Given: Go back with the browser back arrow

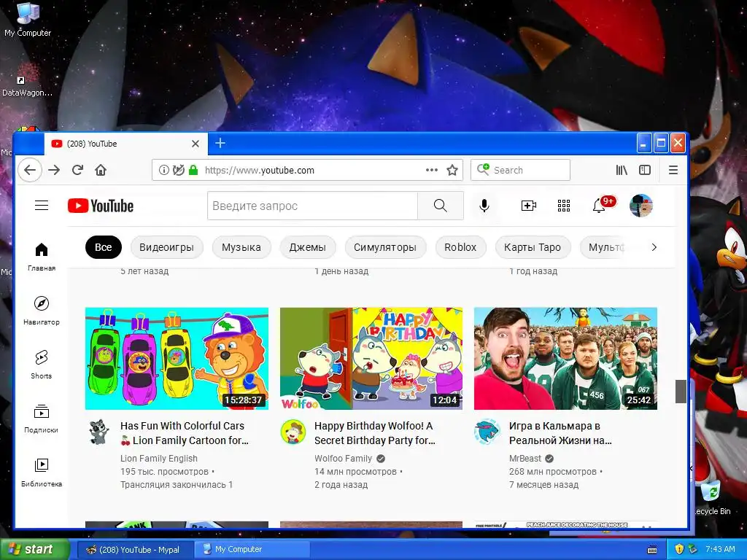Looking at the screenshot, I should point(29,170).
